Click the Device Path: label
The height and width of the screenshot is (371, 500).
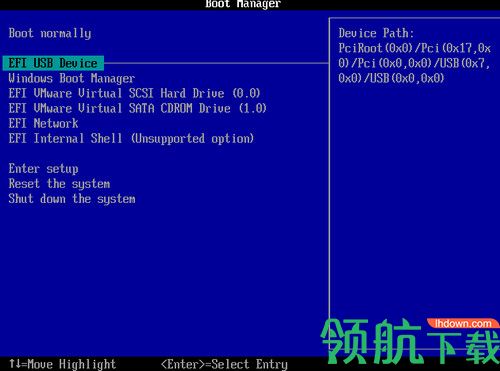376,33
